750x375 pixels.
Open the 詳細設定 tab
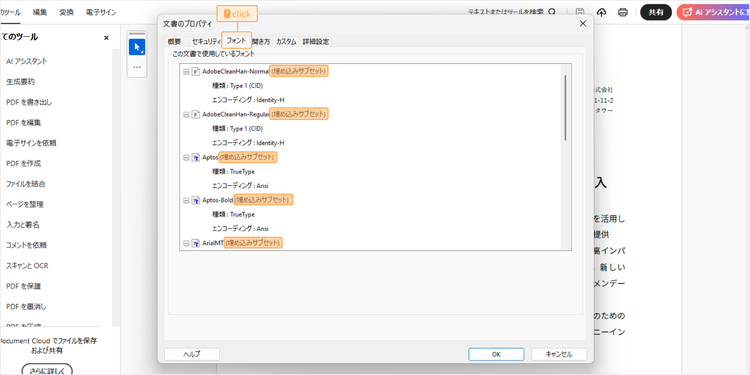tap(316, 42)
